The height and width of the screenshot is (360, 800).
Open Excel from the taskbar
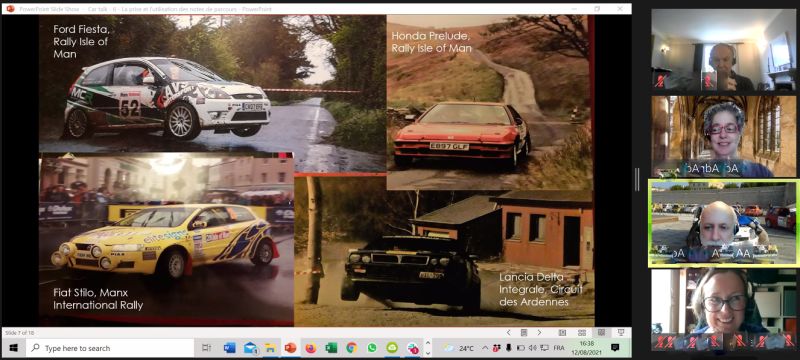click(331, 348)
